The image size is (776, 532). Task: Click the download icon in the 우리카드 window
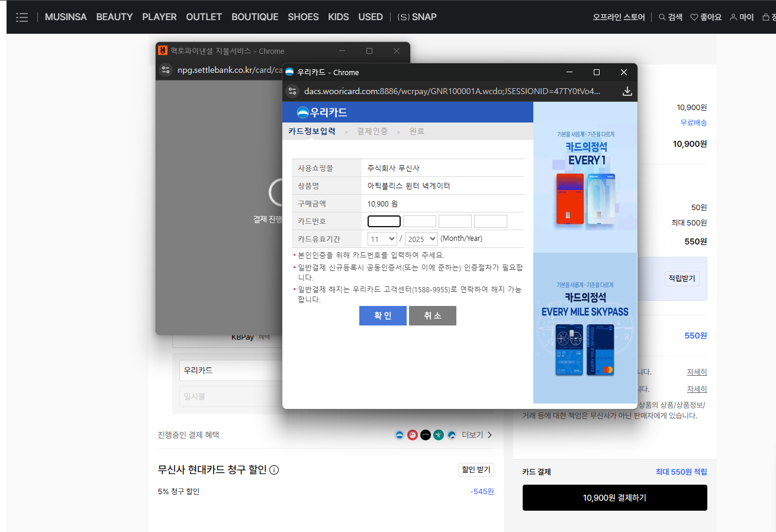point(627,91)
